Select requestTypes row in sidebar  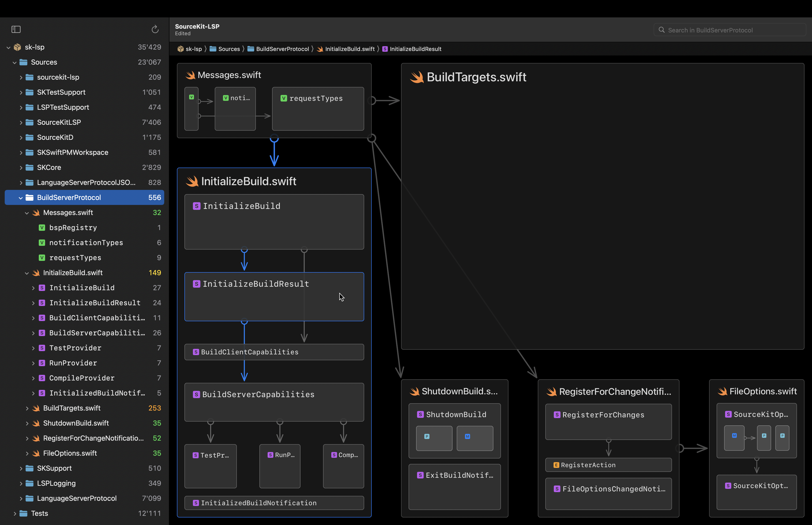tap(85, 258)
